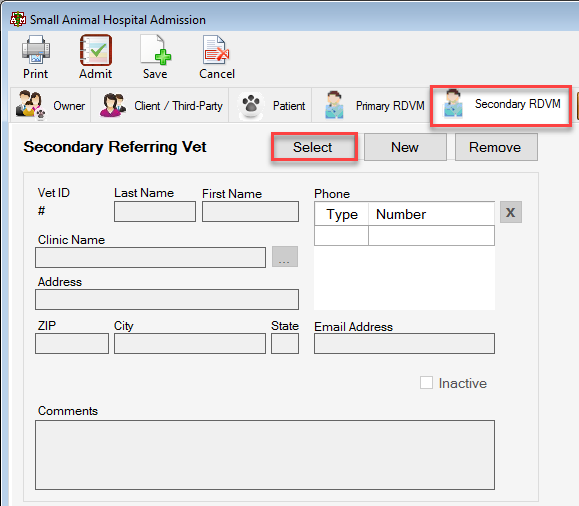Open the Owner tab
The image size is (579, 506).
[x=51, y=105]
